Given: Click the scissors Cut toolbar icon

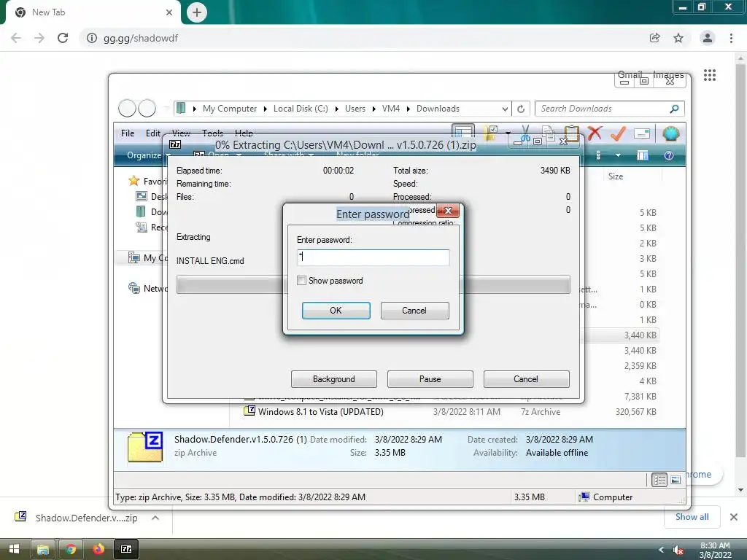Looking at the screenshot, I should [x=525, y=133].
